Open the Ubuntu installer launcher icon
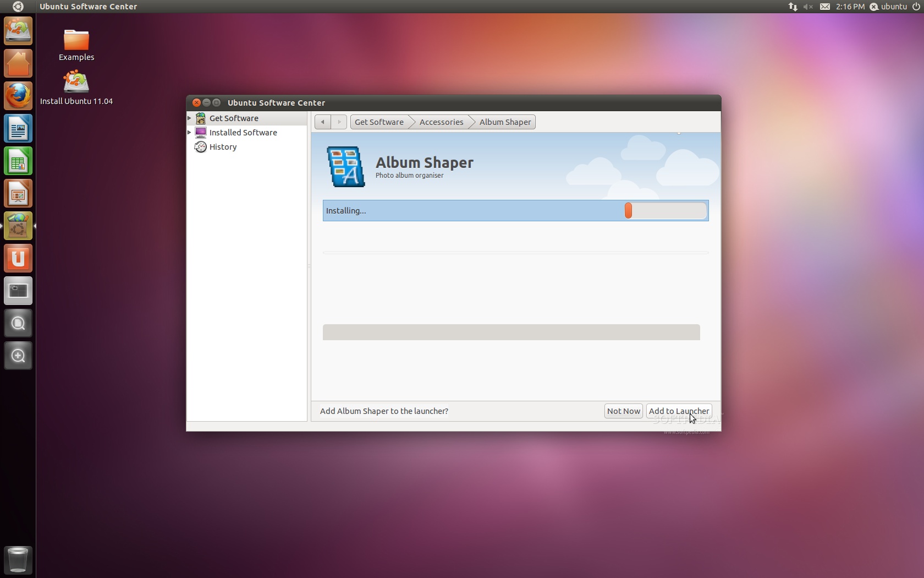Screen dimensions: 924x578 [18, 31]
